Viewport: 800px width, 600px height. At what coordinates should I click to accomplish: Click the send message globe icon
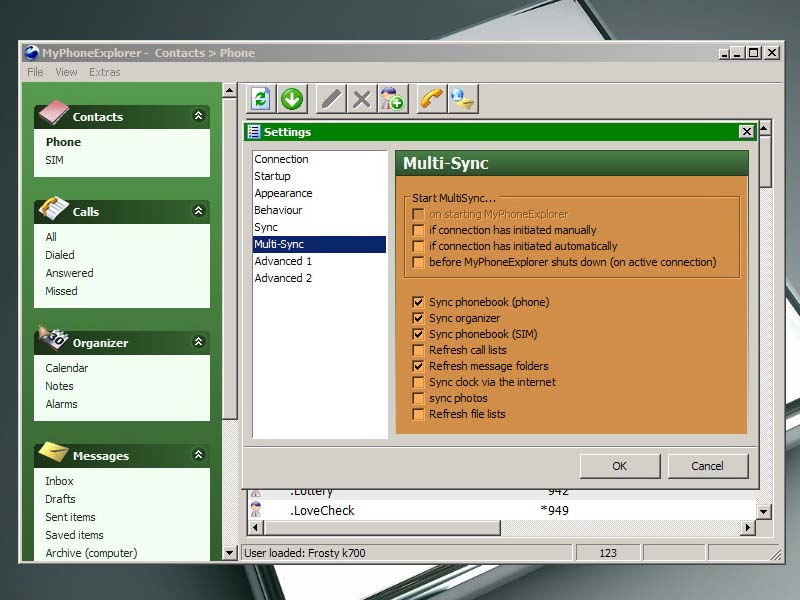click(x=463, y=98)
